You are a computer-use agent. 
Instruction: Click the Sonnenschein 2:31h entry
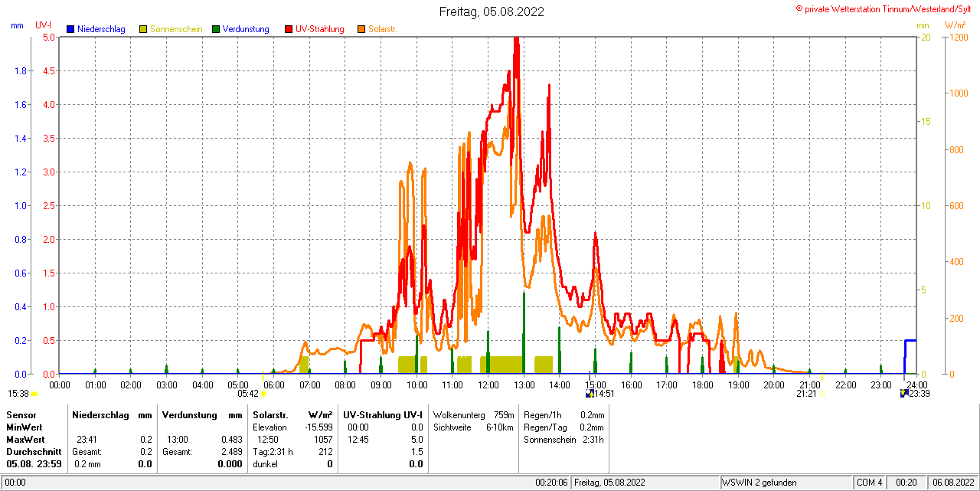pyautogui.click(x=563, y=439)
